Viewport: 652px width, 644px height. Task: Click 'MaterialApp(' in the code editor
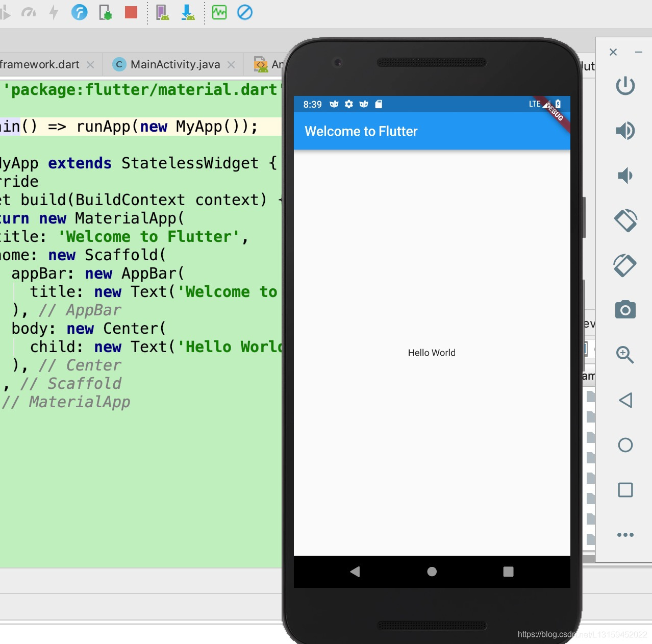[x=129, y=218]
